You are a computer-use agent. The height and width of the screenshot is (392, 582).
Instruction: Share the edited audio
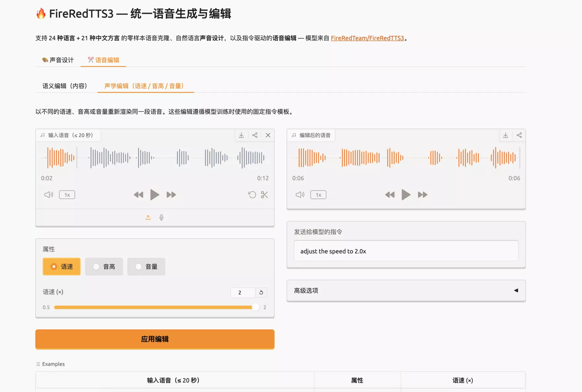coord(519,135)
